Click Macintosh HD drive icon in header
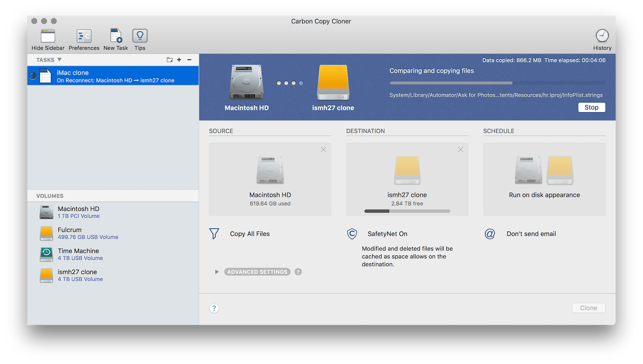Image resolution: width=643 pixels, height=364 pixels. coord(246,82)
